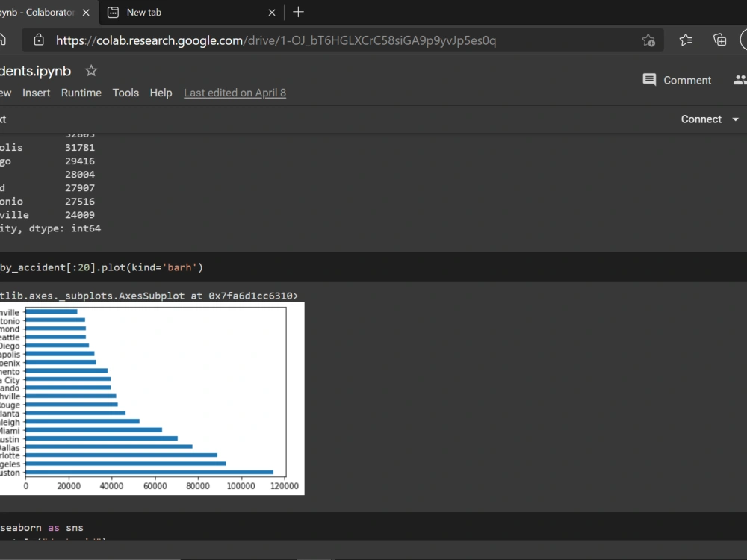Click the horizontal bar chart image

(152, 399)
